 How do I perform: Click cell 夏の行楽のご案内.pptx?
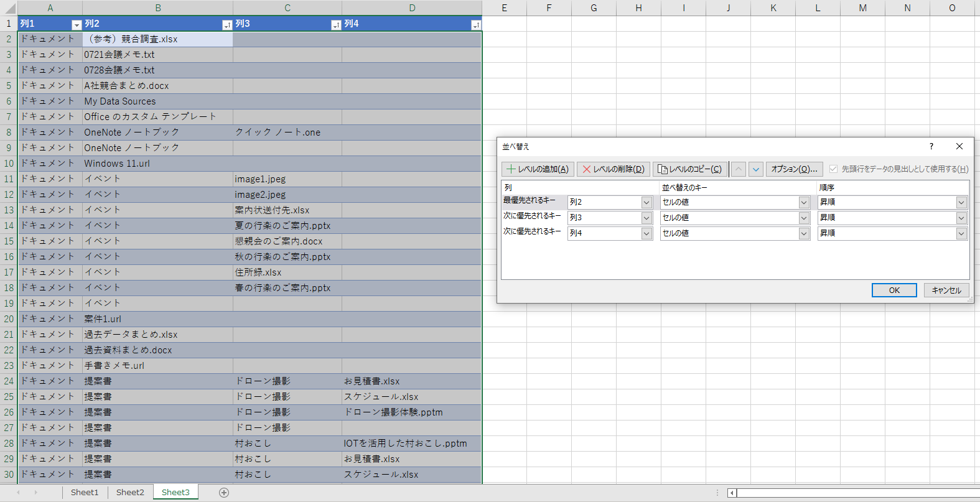287,226
